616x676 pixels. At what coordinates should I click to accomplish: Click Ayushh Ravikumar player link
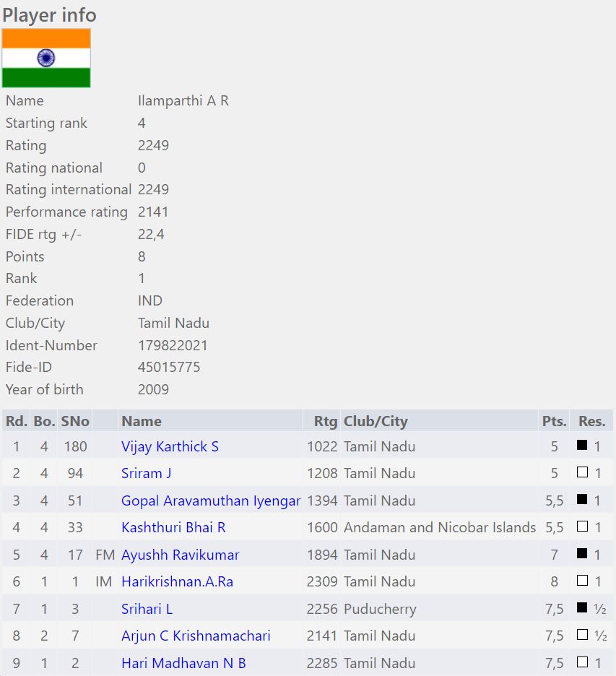(181, 555)
